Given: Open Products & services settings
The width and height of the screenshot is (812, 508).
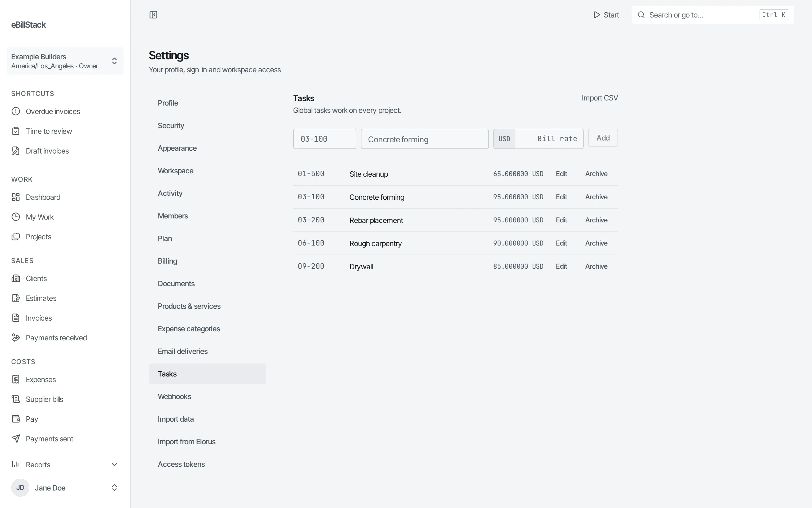Looking at the screenshot, I should (x=207, y=306).
